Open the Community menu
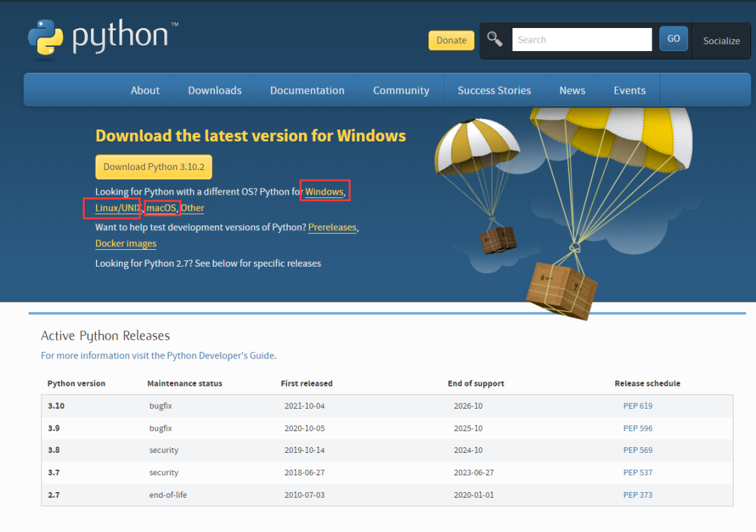 [x=401, y=90]
